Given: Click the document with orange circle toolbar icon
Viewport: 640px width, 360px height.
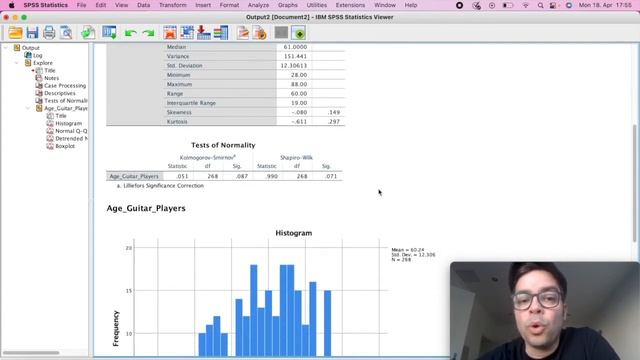Looking at the screenshot, I should pos(260,33).
